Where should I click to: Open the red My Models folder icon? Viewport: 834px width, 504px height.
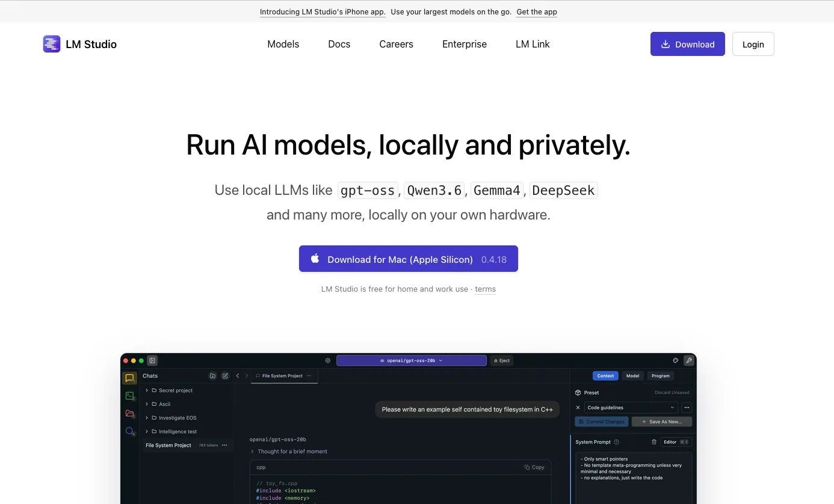(x=129, y=413)
